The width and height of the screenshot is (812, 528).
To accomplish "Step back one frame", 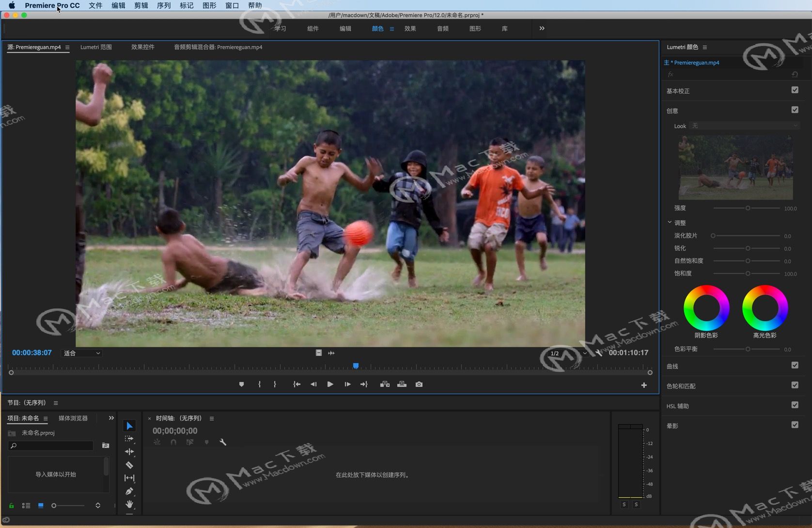I will [x=313, y=384].
